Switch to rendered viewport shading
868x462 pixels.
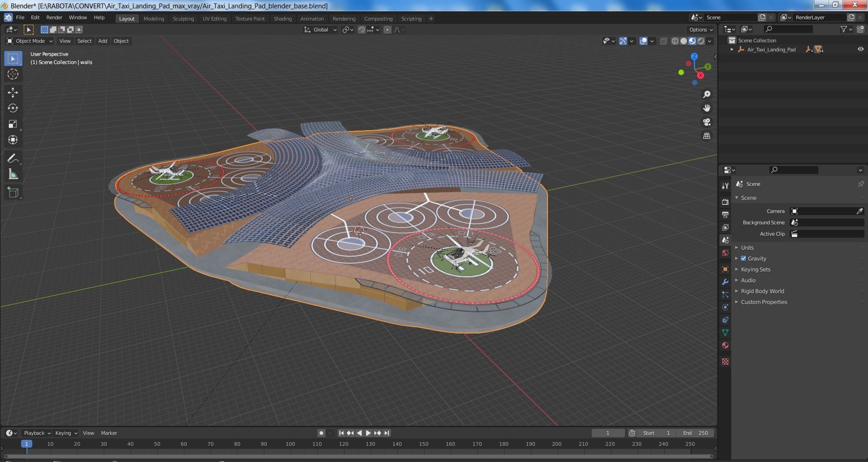(x=701, y=41)
